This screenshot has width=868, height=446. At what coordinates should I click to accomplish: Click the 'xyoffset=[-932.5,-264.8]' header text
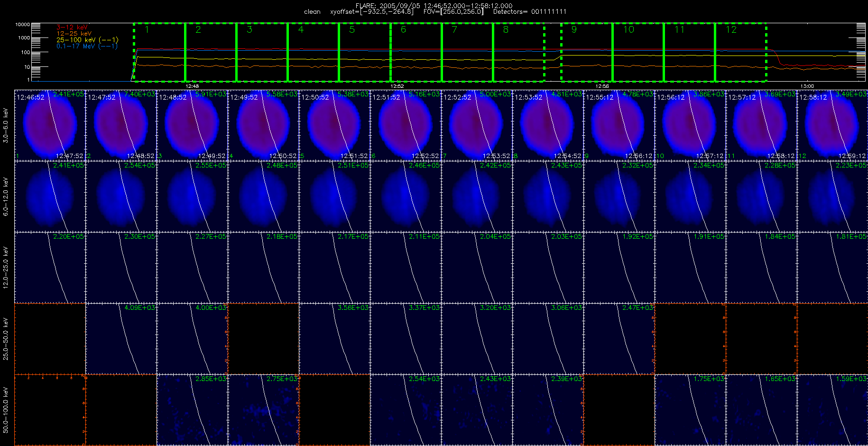(x=371, y=12)
